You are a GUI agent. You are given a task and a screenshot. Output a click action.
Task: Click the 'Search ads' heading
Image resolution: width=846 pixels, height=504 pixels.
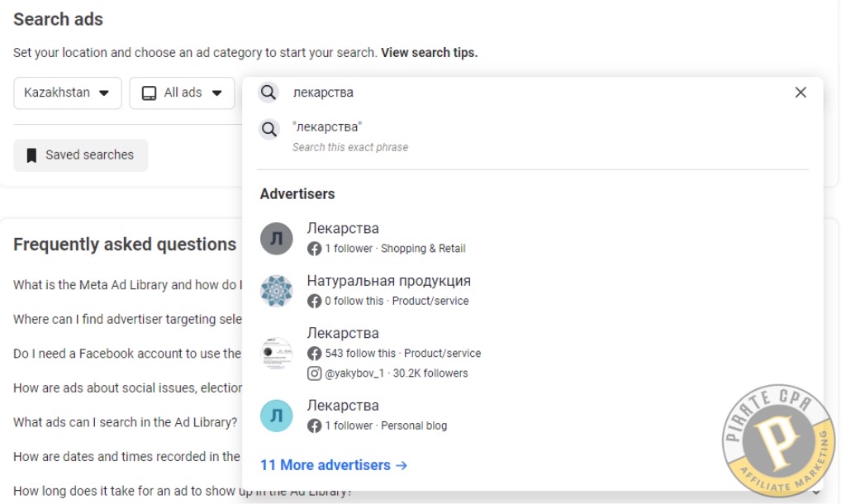point(59,20)
